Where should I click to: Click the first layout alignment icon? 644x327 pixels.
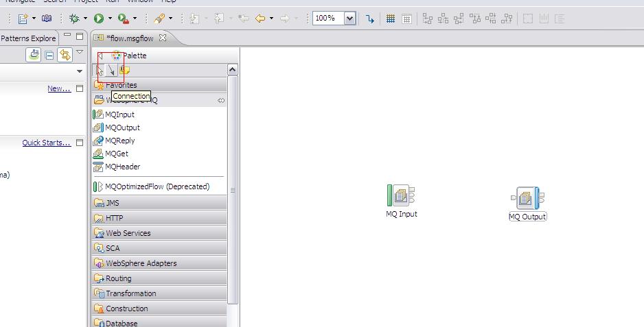428,19
